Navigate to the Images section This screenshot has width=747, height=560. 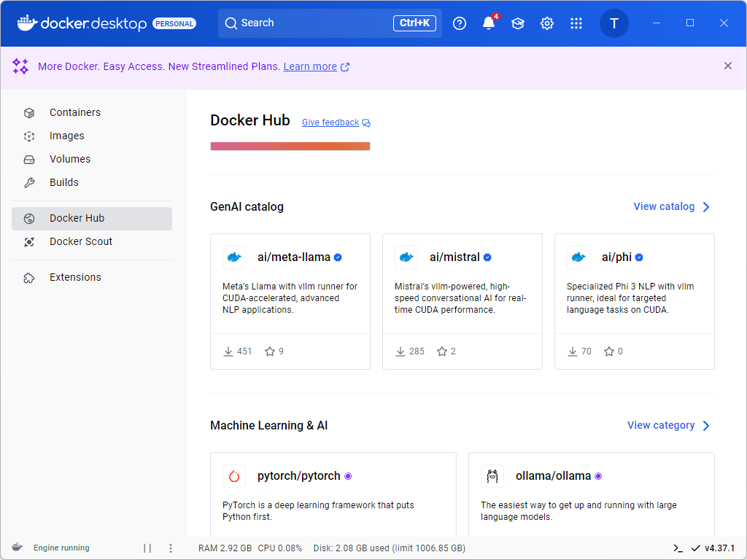coord(67,136)
